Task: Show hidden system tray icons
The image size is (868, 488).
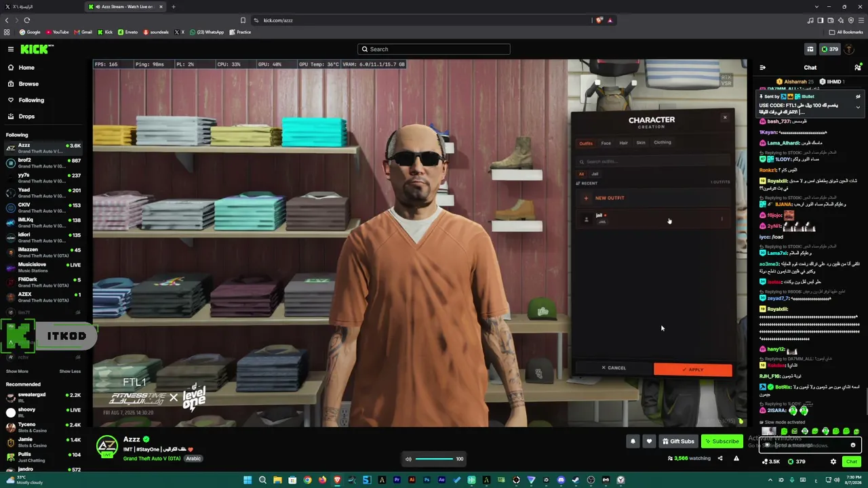Action: click(770, 480)
